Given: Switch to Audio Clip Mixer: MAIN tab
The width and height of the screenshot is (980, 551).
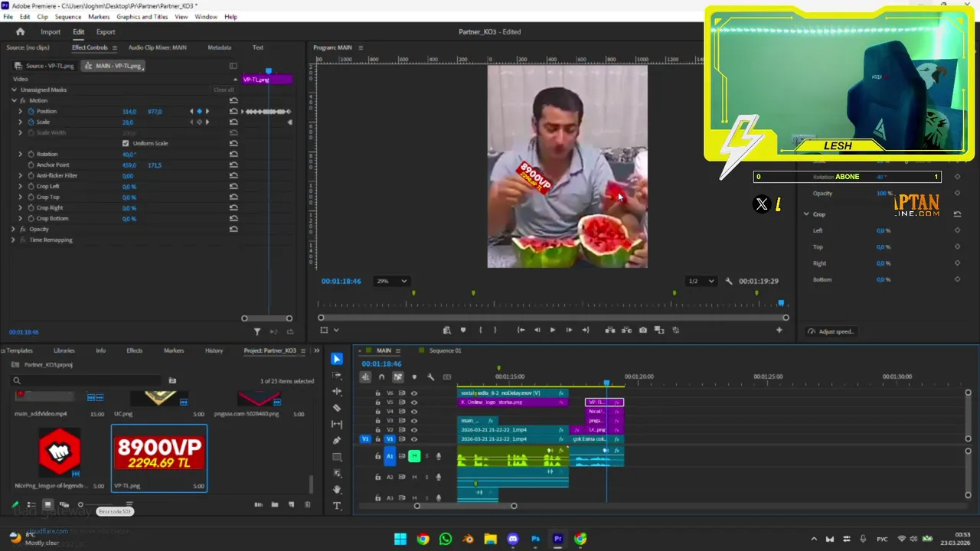Looking at the screenshot, I should tap(157, 47).
